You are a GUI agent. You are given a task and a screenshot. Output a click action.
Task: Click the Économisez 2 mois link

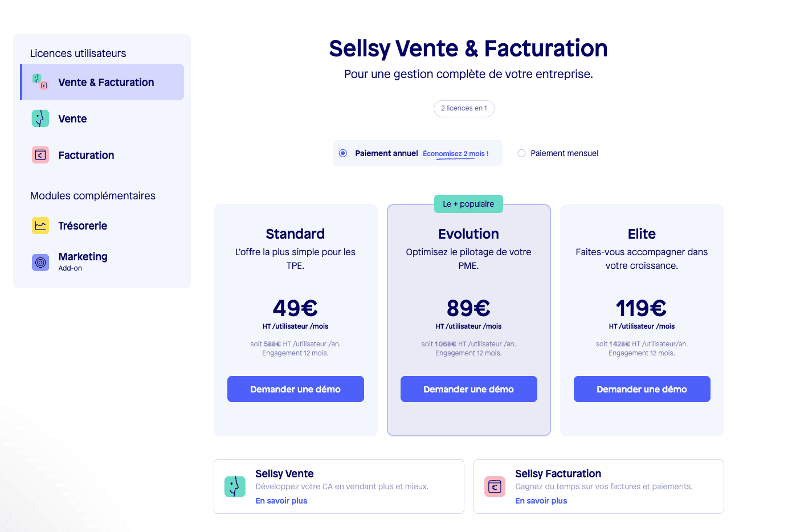click(x=455, y=153)
